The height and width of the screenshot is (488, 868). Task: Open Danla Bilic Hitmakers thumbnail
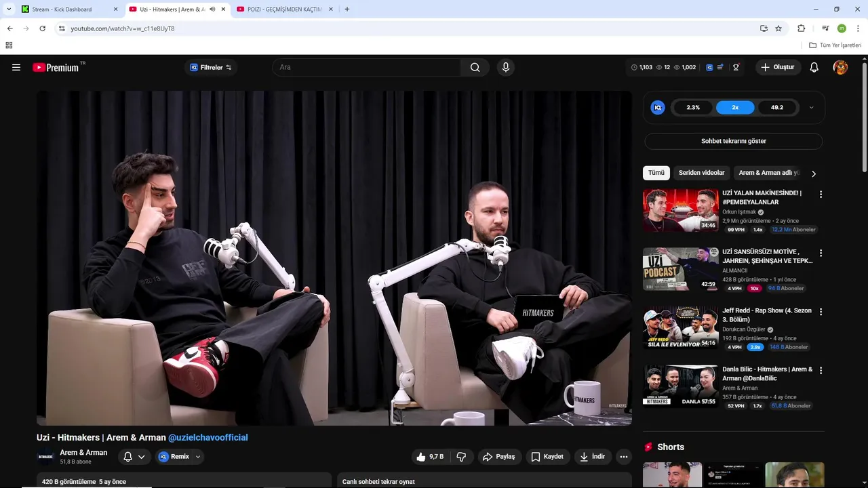click(x=681, y=386)
